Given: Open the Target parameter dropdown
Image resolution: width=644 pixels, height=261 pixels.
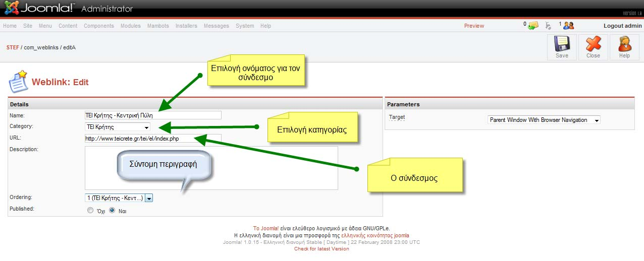Looking at the screenshot, I should click(x=544, y=120).
